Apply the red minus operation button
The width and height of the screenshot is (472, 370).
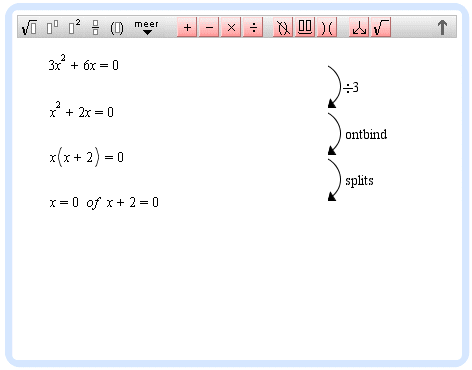pyautogui.click(x=209, y=27)
